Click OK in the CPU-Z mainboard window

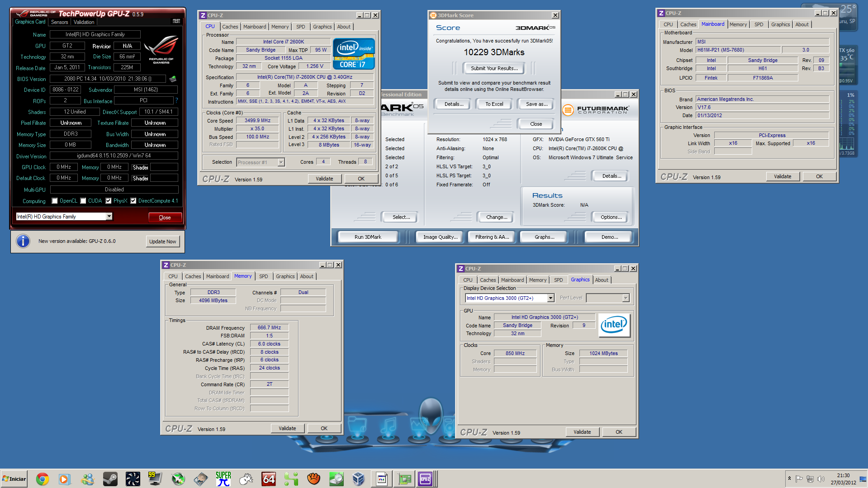point(819,176)
